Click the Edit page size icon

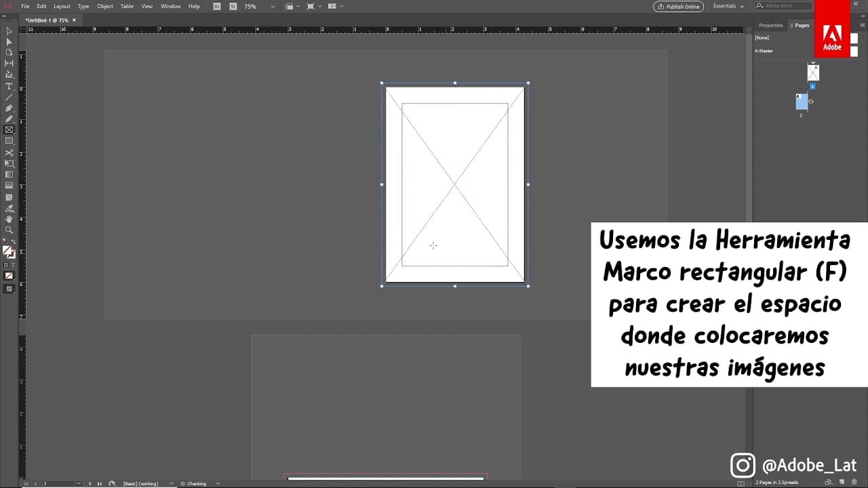pyautogui.click(x=828, y=483)
